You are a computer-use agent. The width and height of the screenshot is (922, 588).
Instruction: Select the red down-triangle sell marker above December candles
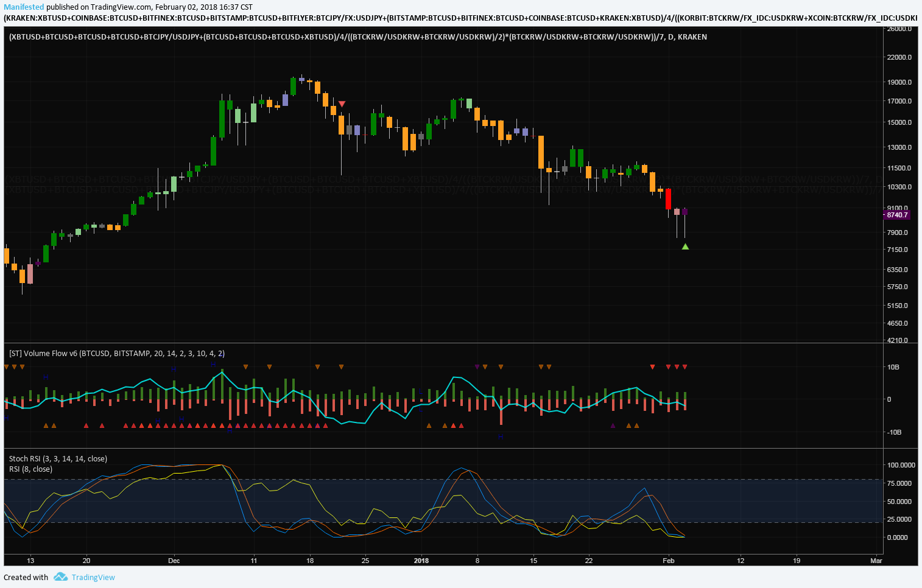click(342, 104)
